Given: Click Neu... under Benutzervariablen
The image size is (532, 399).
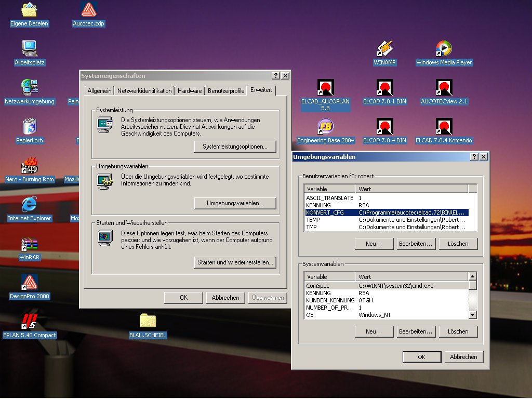Looking at the screenshot, I should pos(374,244).
